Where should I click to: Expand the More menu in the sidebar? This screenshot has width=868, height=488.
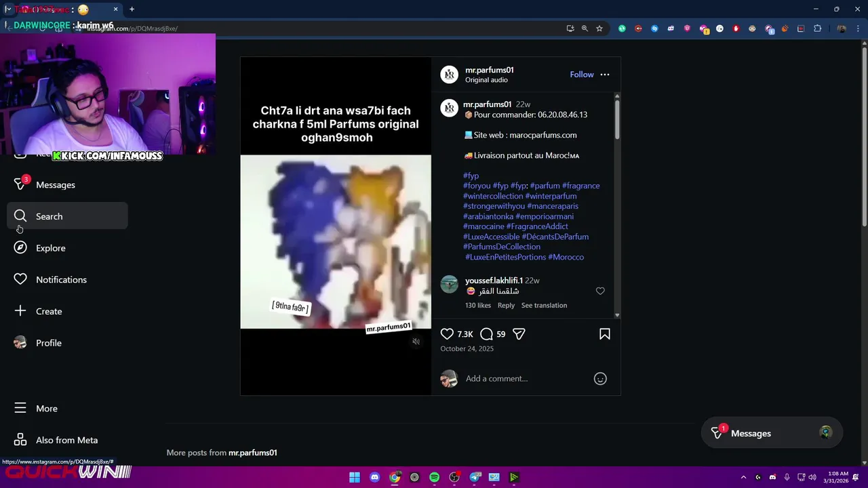point(66,409)
